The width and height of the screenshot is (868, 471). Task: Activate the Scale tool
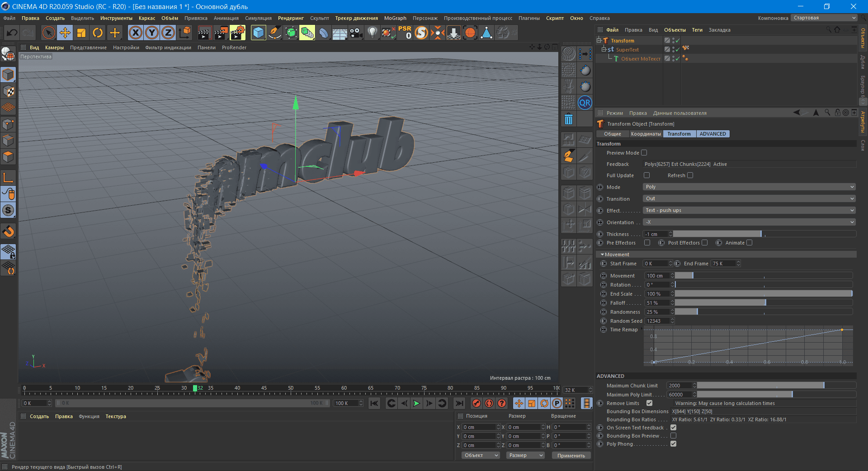click(81, 33)
